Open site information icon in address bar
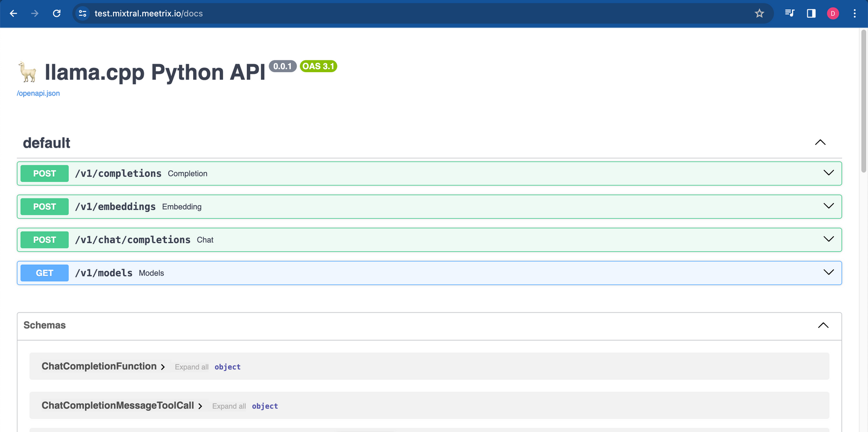 tap(82, 14)
